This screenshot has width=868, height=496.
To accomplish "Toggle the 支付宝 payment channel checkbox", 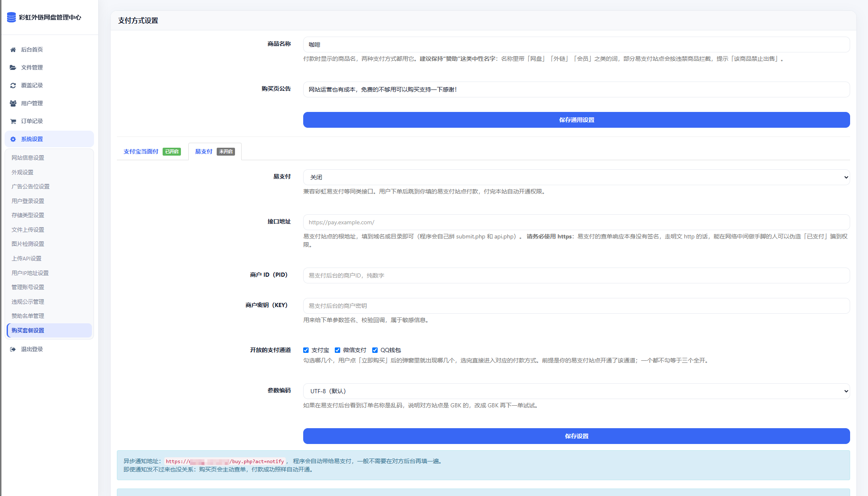I will click(x=306, y=350).
